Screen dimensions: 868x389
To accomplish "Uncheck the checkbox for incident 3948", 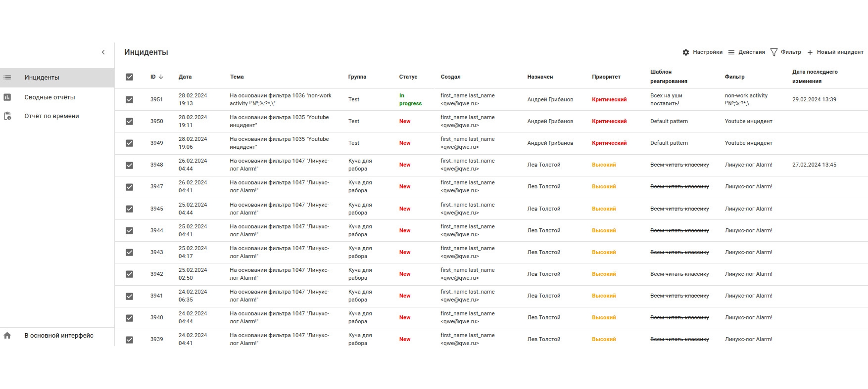I will [130, 165].
